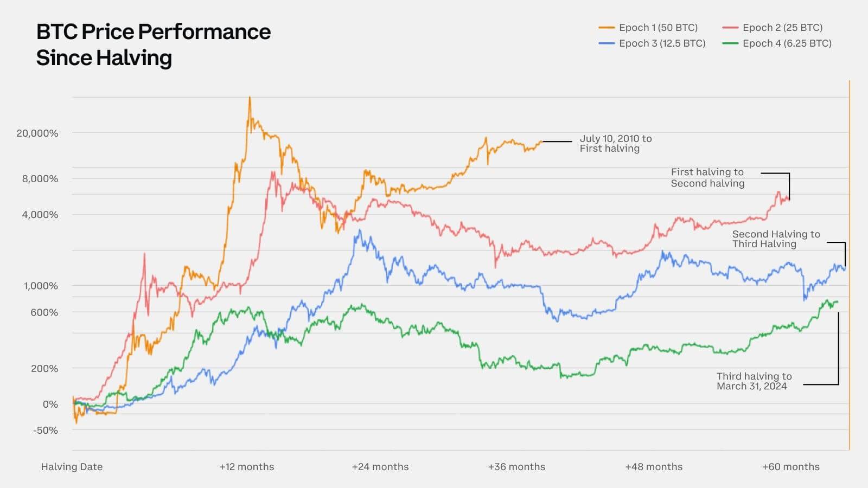Click the orange Epoch 1 legend swatch
This screenshot has width=868, height=488.
pyautogui.click(x=607, y=28)
